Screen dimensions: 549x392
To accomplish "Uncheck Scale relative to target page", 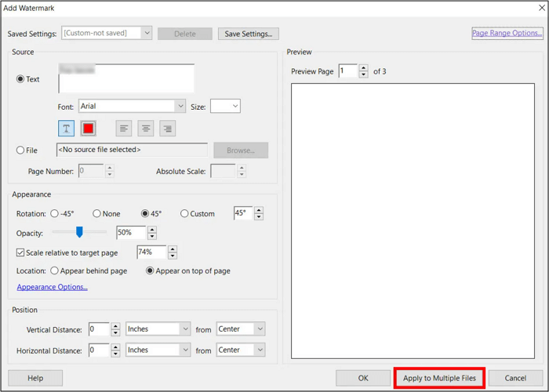I will click(21, 252).
